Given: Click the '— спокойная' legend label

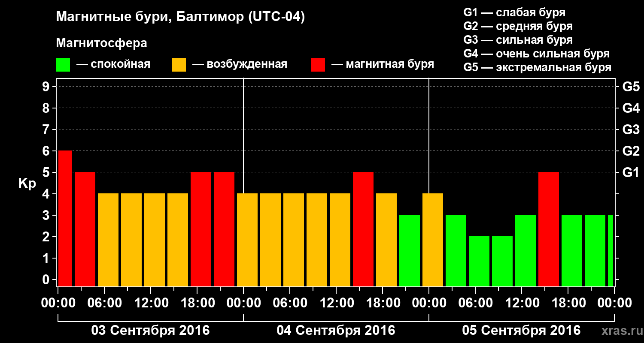Looking at the screenshot, I should click(x=113, y=65).
